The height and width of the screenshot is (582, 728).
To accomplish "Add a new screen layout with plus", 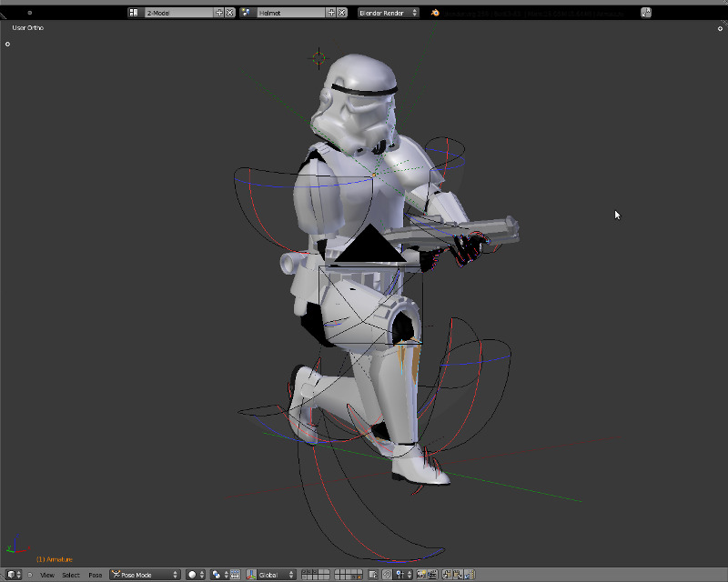I will [x=219, y=13].
